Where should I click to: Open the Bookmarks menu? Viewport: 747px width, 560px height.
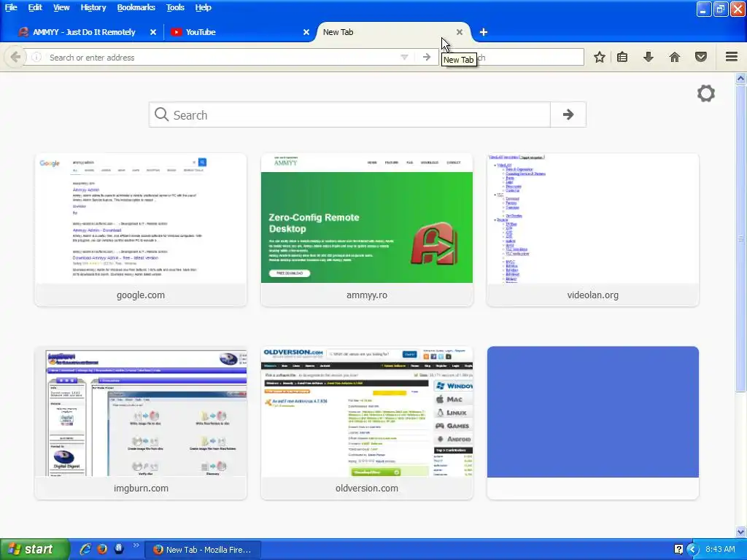pos(136,7)
